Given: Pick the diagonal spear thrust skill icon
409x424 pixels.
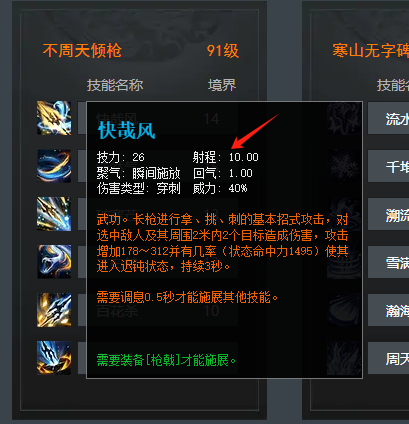Looking at the screenshot, I should click(x=54, y=214).
